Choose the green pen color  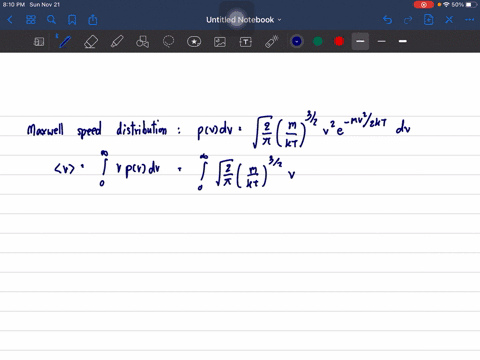pos(318,41)
